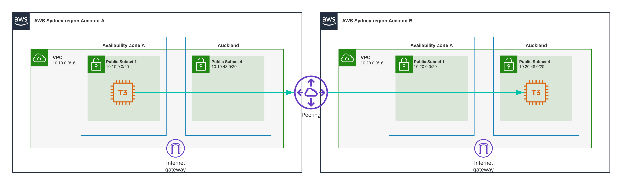Click the T3 instance in Account A
Screen dimensions: 644x185
tap(123, 92)
